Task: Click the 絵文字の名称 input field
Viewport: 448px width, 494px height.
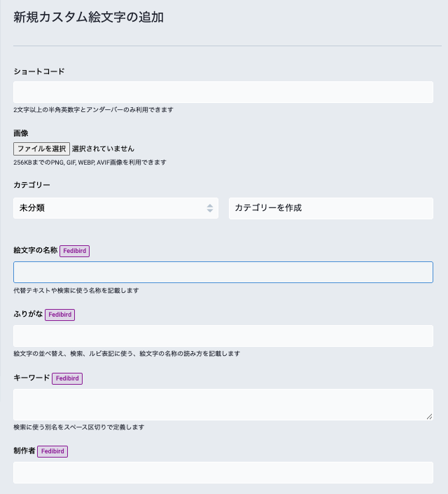Action: click(223, 272)
